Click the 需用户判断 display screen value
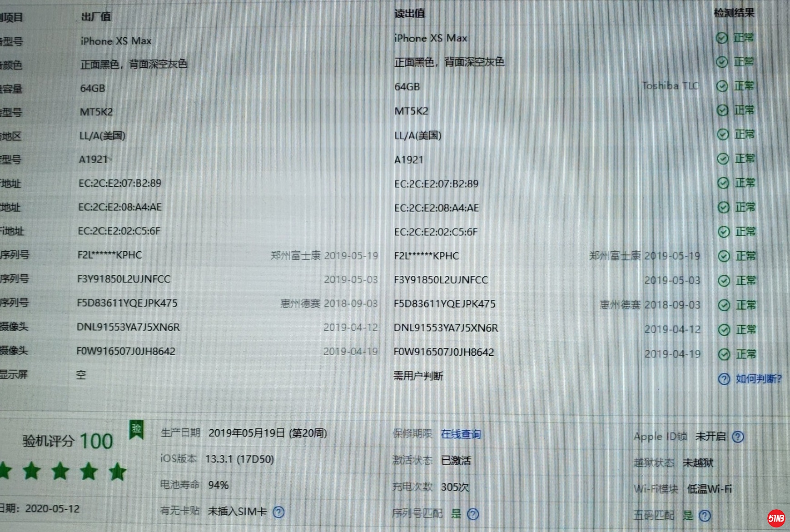790x532 pixels. [418, 376]
